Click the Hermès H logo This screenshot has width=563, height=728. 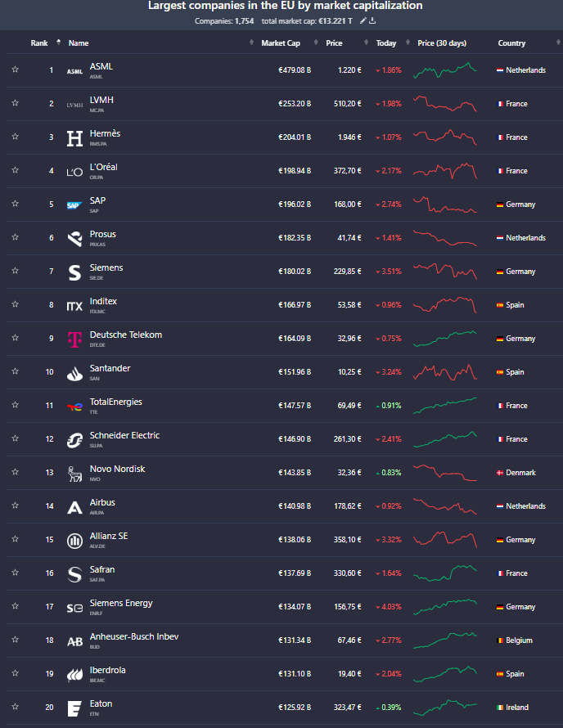click(x=74, y=138)
